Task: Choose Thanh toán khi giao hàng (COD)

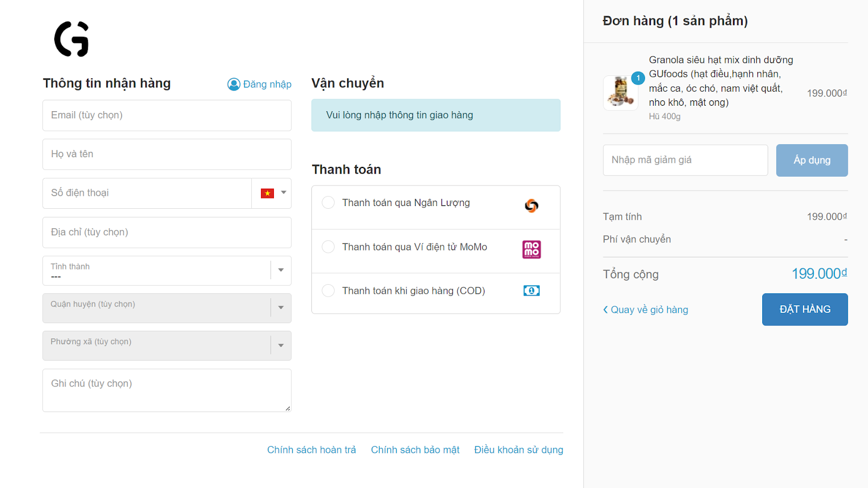Action: 328,291
